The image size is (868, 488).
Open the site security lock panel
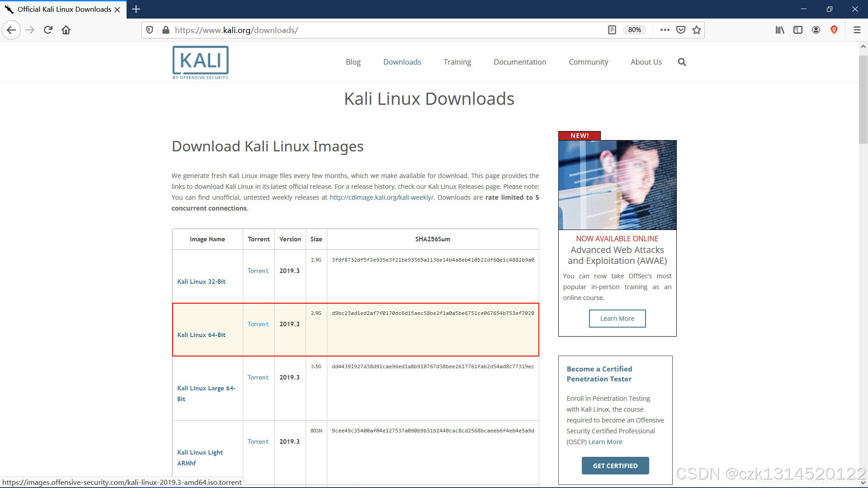(166, 30)
